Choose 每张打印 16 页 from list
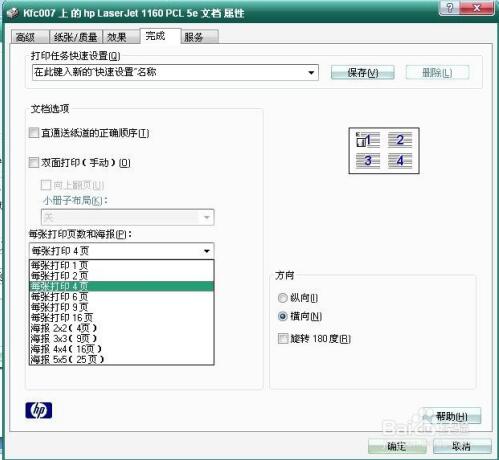This screenshot has height=460, width=499. (x=121, y=317)
